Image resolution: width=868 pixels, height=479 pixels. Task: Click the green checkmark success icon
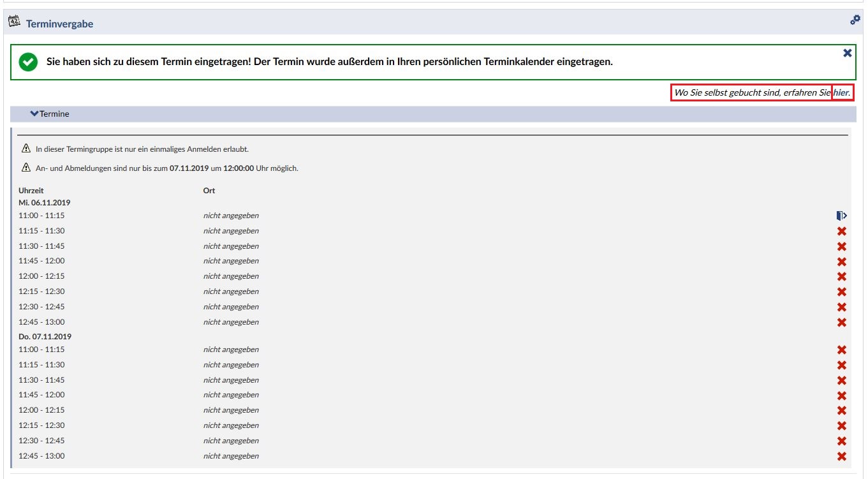click(28, 62)
